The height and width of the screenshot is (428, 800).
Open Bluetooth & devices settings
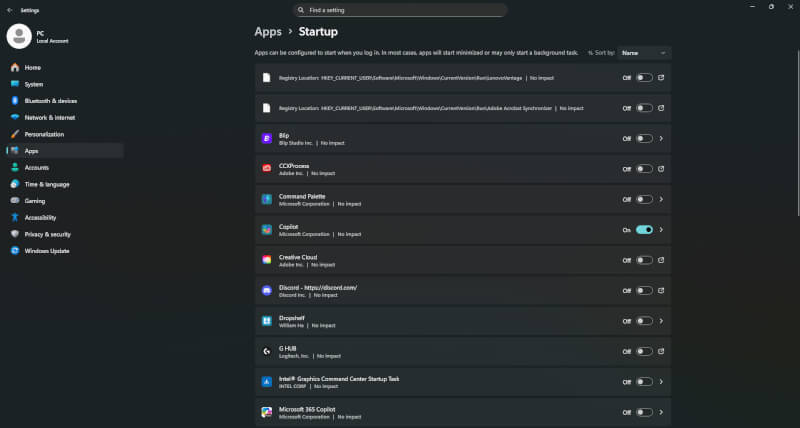[x=50, y=101]
